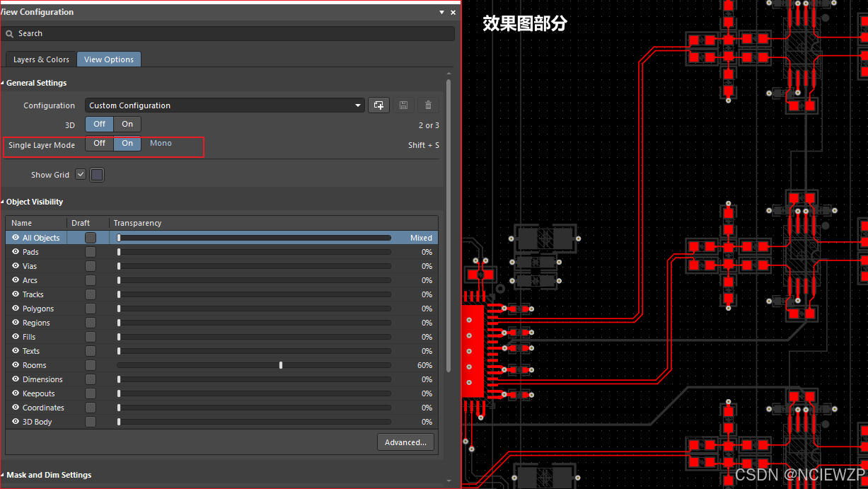Select Mono for Single Layer Mode
868x489 pixels.
(161, 143)
